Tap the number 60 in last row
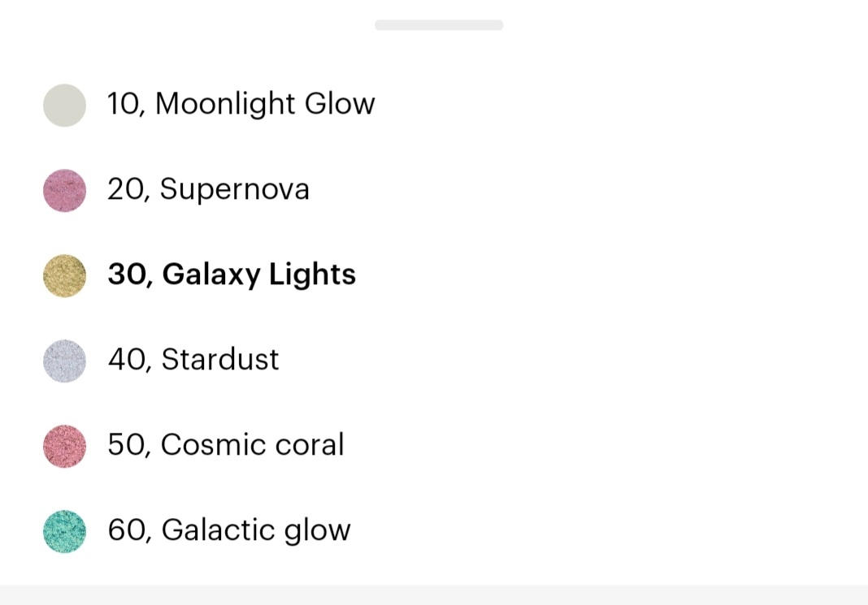This screenshot has height=605, width=868. click(x=127, y=529)
